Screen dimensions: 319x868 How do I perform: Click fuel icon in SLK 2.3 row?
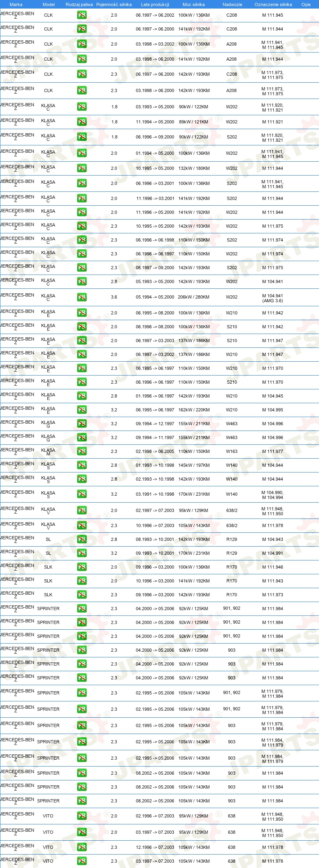pyautogui.click(x=82, y=595)
